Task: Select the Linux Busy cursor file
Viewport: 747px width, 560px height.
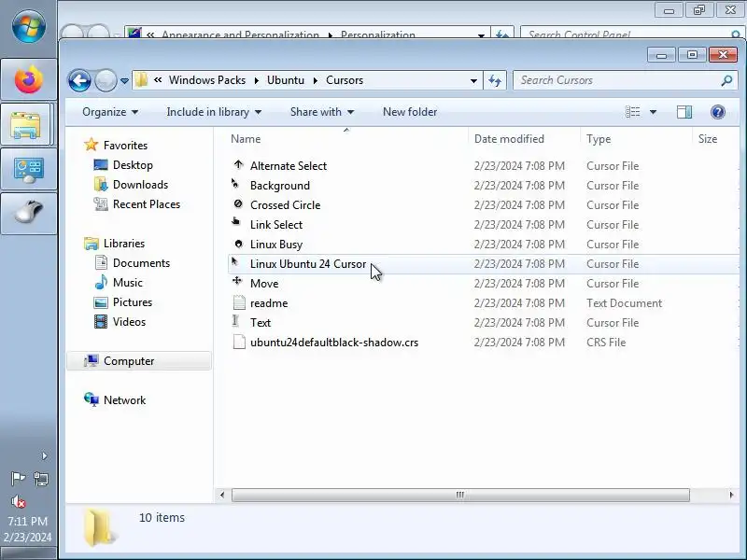Action: tap(276, 245)
